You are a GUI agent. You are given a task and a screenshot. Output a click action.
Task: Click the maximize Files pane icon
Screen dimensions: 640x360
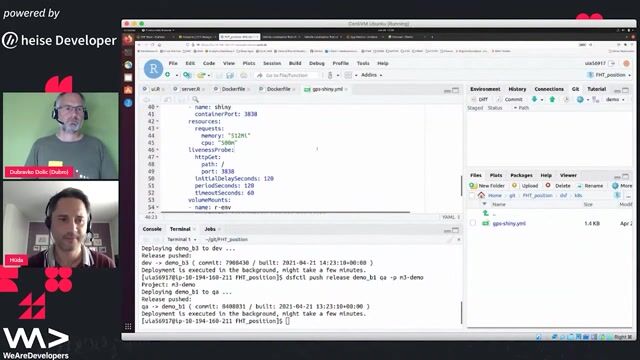coord(626,176)
